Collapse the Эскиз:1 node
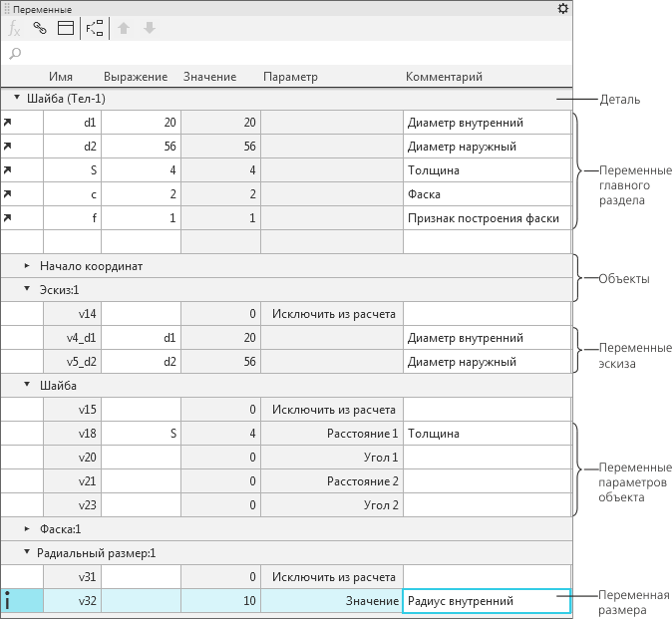Viewport: 672px width, 619px height. (x=28, y=290)
